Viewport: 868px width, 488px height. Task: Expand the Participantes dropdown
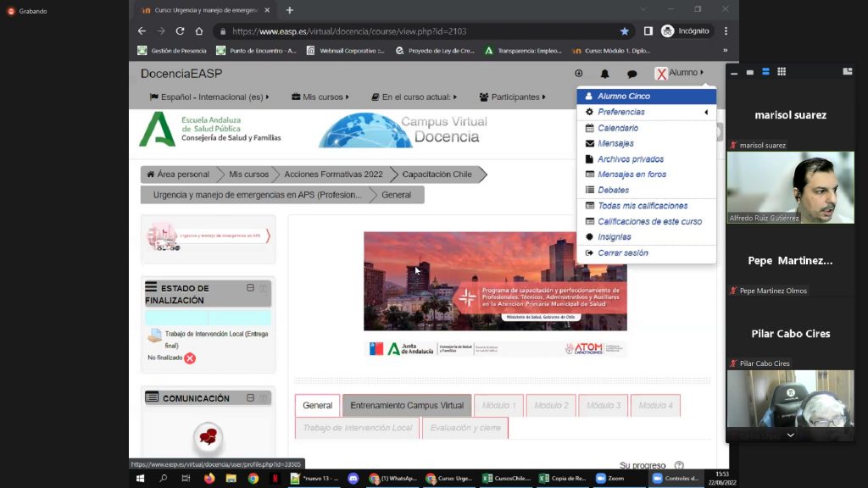(512, 97)
